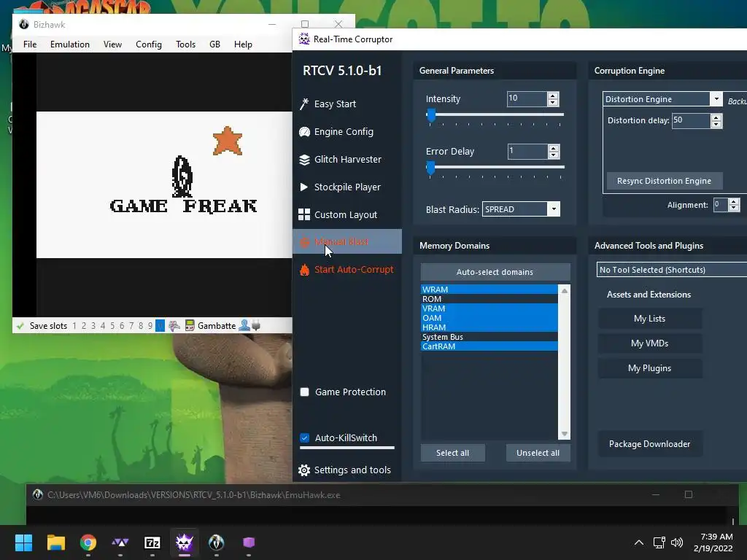Increase Alignment value with up arrow
Screen dimensions: 747x560
[x=734, y=201]
